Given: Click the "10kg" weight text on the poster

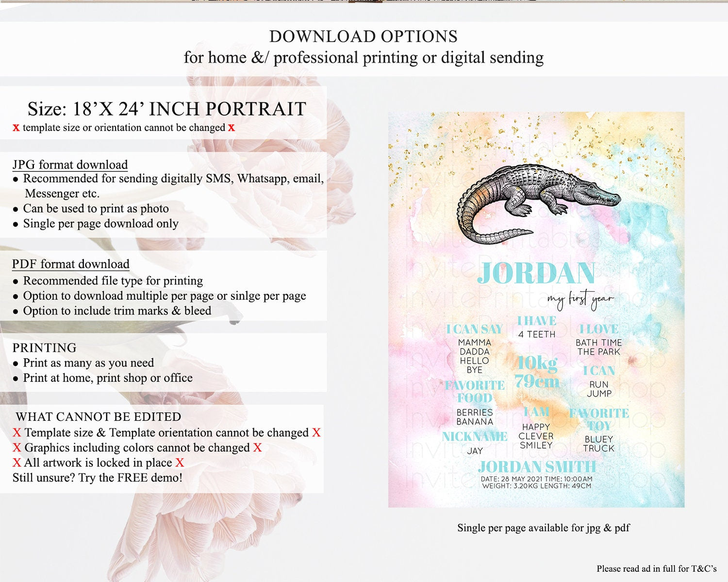Looking at the screenshot, I should 537,363.
